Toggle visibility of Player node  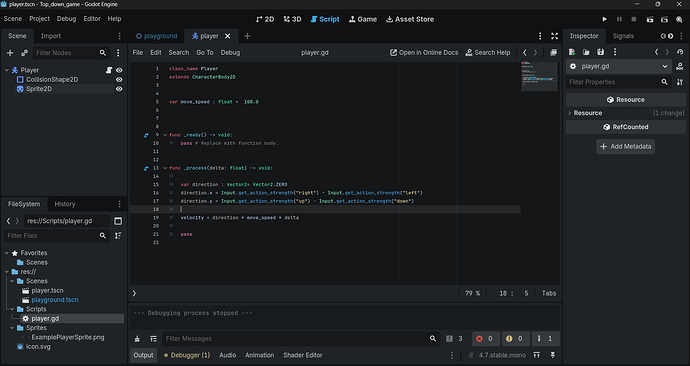pos(119,70)
